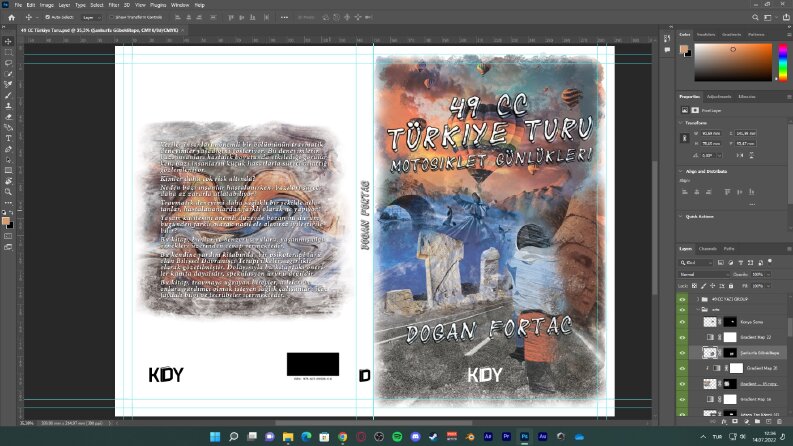Screen dimensions: 793x446
Task: Hide the Gradient Map 22 layer
Action: (x=682, y=337)
